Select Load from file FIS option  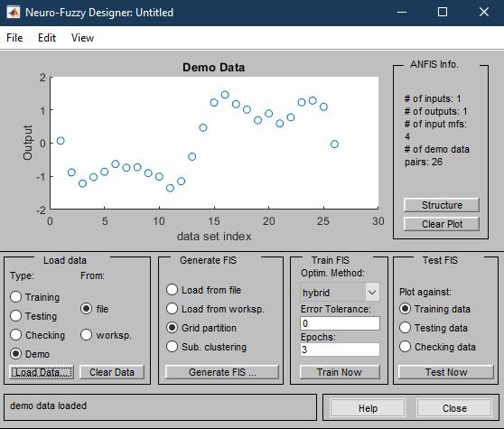pos(172,290)
